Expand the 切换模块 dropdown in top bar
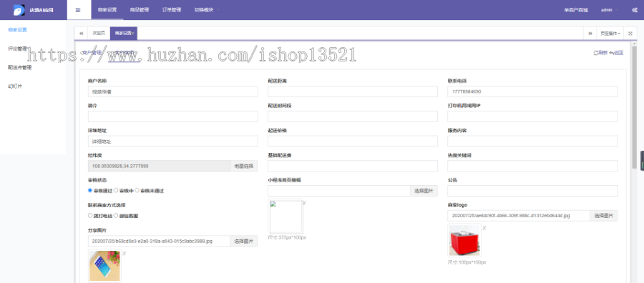This screenshot has width=644, height=283. 207,10
